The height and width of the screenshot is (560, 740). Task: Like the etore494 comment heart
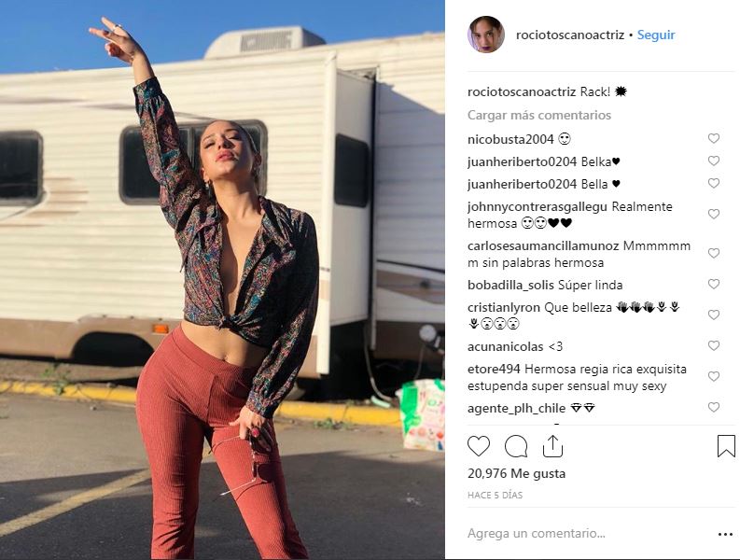(x=714, y=376)
